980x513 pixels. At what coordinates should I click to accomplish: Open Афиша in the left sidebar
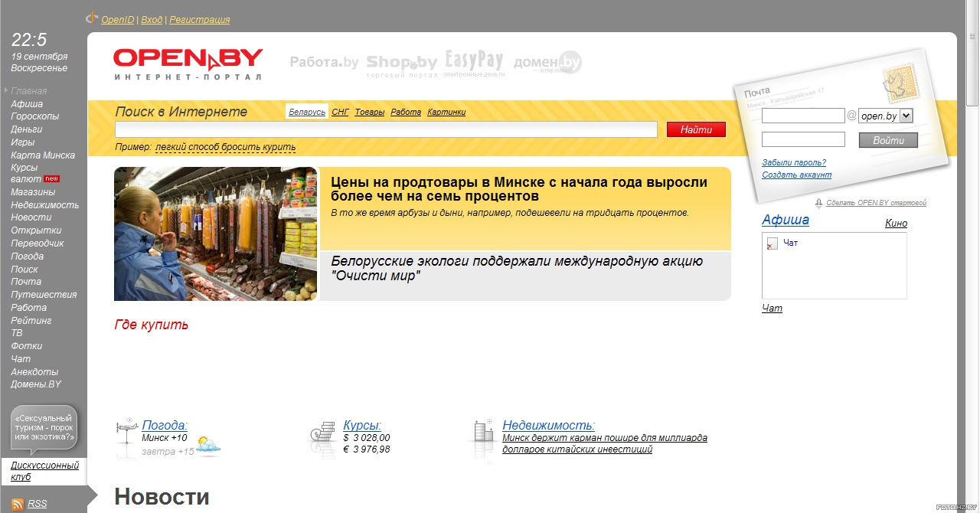pyautogui.click(x=27, y=104)
